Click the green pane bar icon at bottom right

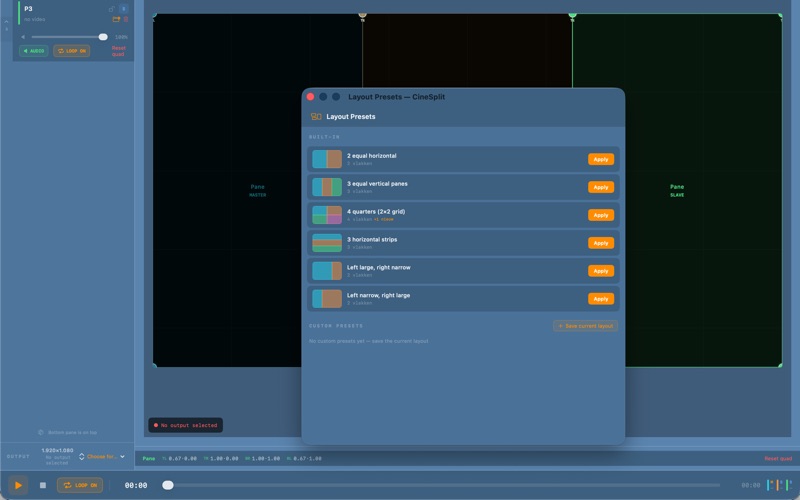click(x=789, y=485)
